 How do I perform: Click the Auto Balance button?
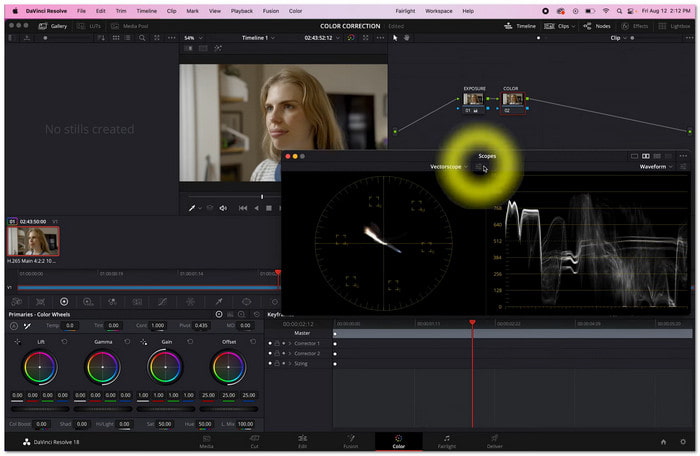(x=14, y=326)
